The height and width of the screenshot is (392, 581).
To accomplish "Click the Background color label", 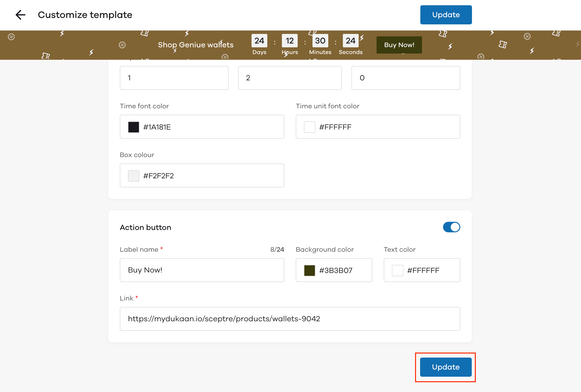I will point(325,249).
